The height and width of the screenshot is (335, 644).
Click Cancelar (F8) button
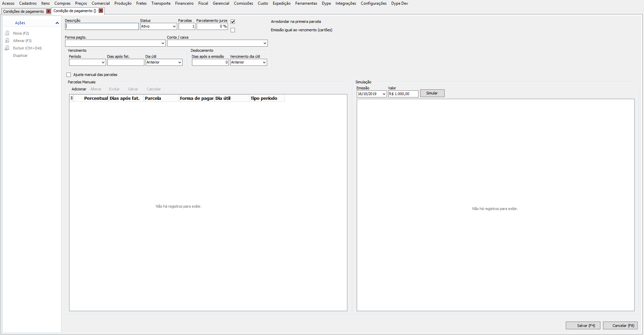(x=620, y=326)
